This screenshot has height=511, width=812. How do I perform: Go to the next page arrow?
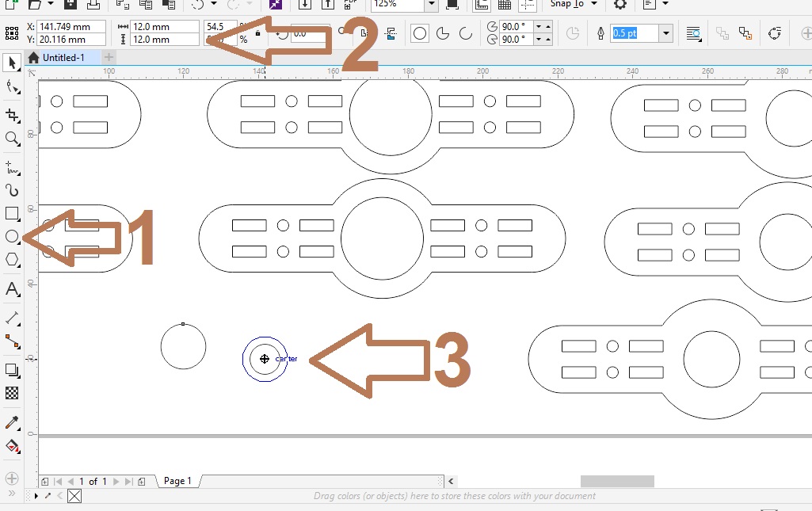pos(116,482)
